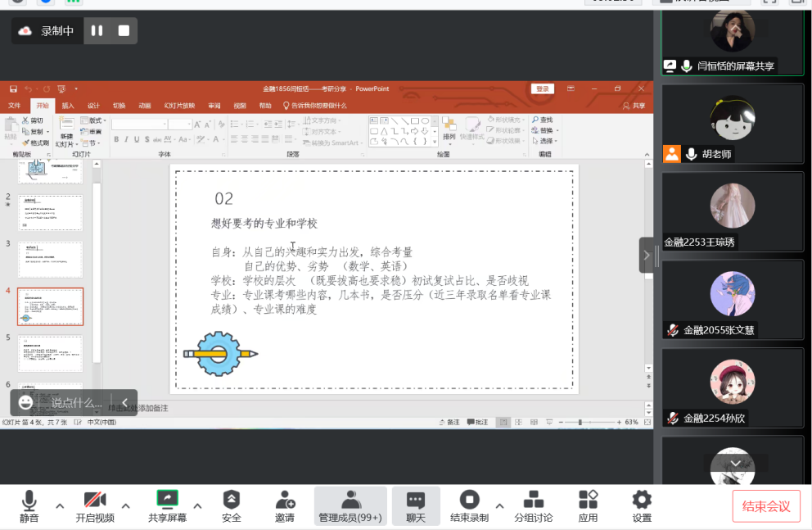The width and height of the screenshot is (812, 530).
Task: Open the Invite (邀请) icon
Action: (x=285, y=500)
